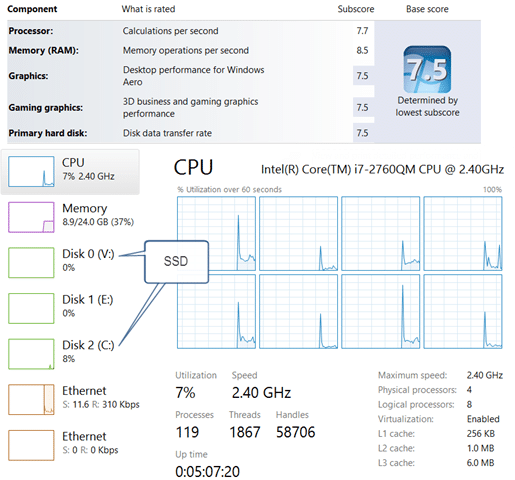The image size is (515, 480).
Task: Select the top-right logical processor graph
Action: pos(463,233)
